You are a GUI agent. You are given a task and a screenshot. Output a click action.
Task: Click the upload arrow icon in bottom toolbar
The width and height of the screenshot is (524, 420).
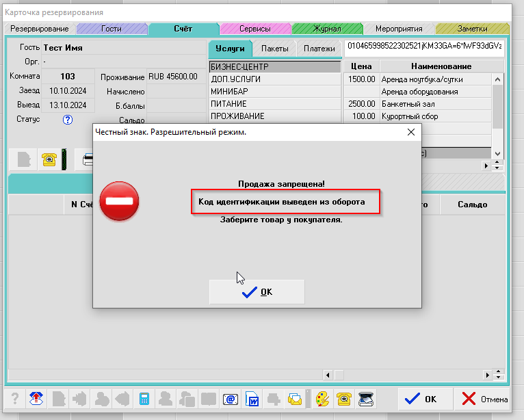coord(38,399)
